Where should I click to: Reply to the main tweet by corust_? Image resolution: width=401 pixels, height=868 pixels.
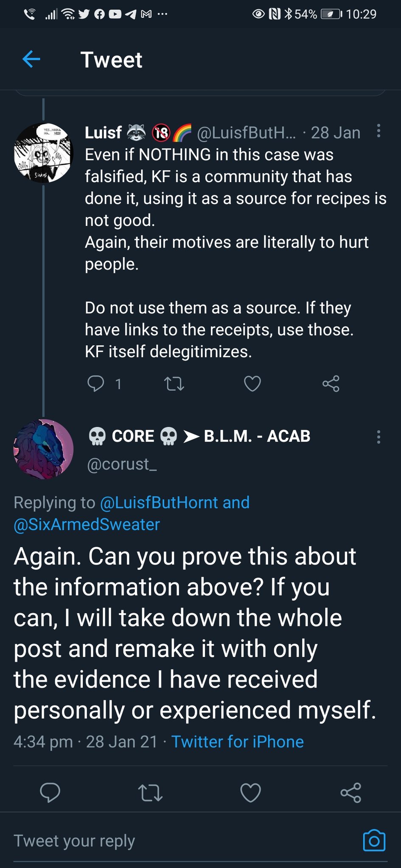50,793
